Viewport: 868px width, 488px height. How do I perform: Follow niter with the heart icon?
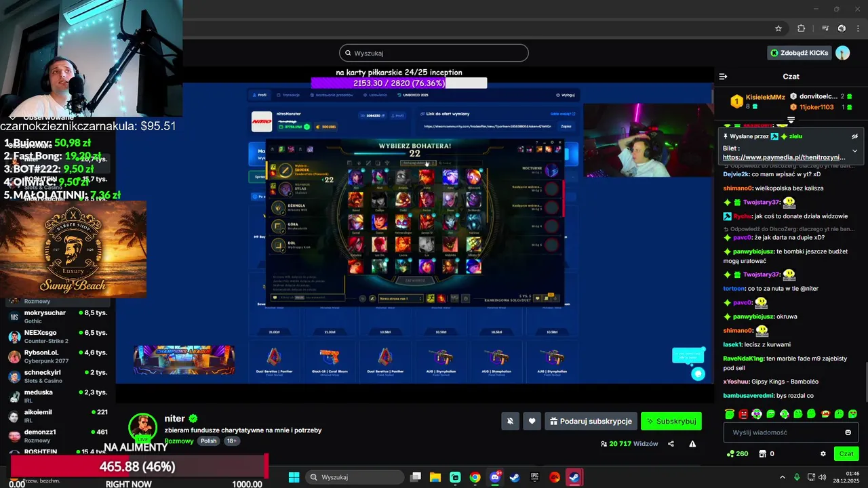point(532,421)
